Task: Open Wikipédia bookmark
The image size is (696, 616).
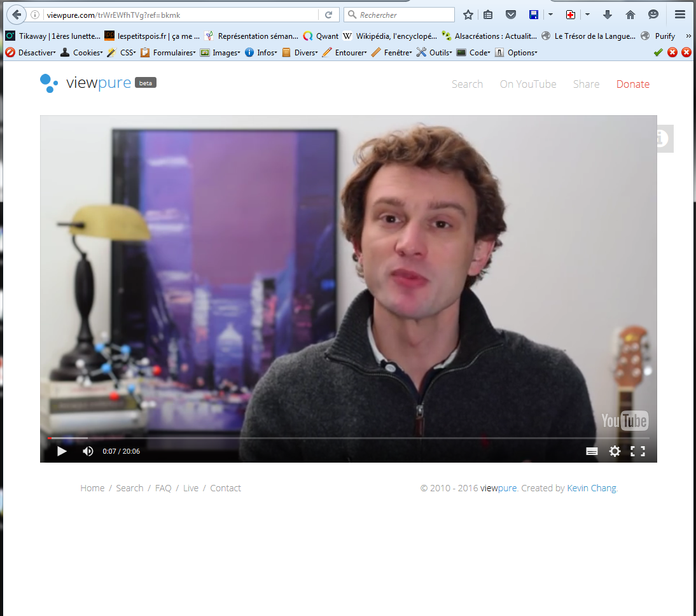Action: point(390,36)
